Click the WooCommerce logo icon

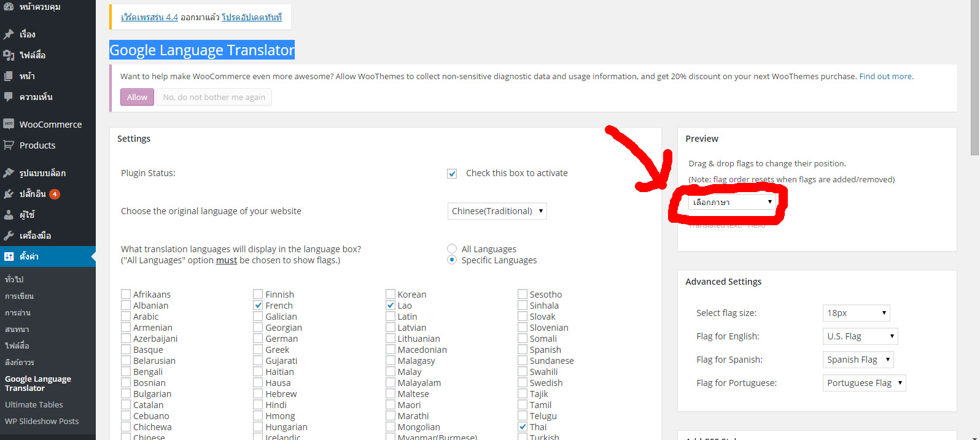[9, 124]
